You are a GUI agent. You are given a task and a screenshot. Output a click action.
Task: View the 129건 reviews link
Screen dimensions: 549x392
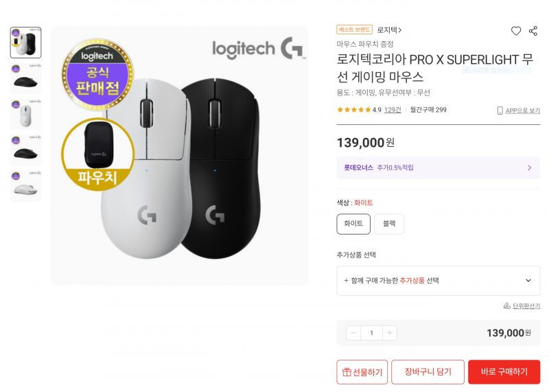click(393, 110)
